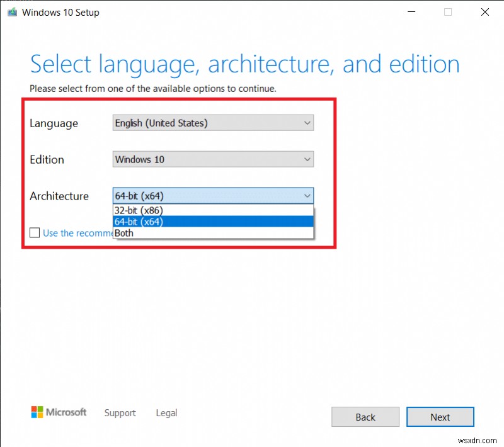Click the dropdown arrow on the Language field
Viewport: 504px width, 447px height.
(307, 123)
